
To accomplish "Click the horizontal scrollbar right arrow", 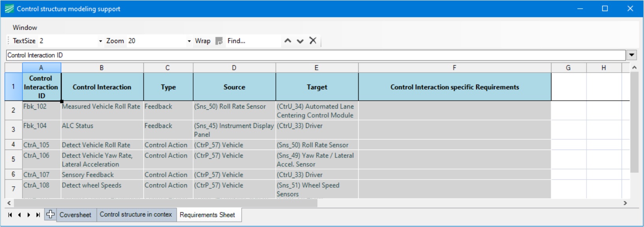I will pyautogui.click(x=625, y=203).
